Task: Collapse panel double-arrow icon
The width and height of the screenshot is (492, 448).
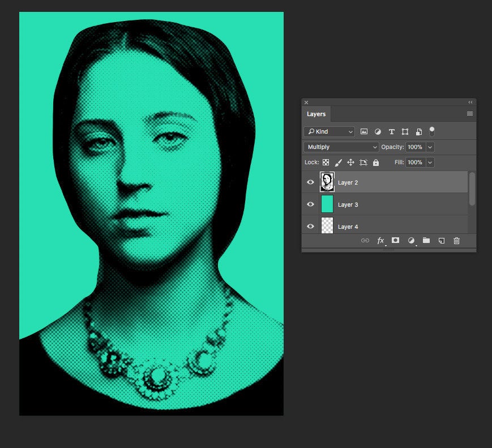Action: tap(470, 103)
